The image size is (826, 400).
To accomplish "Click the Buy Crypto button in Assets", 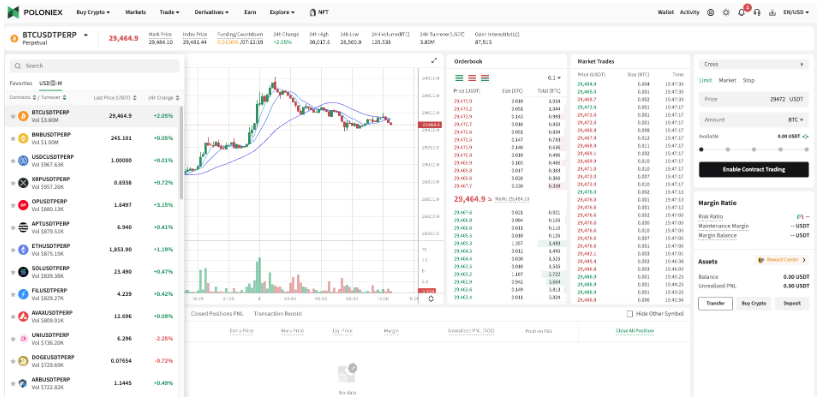I will pos(754,304).
